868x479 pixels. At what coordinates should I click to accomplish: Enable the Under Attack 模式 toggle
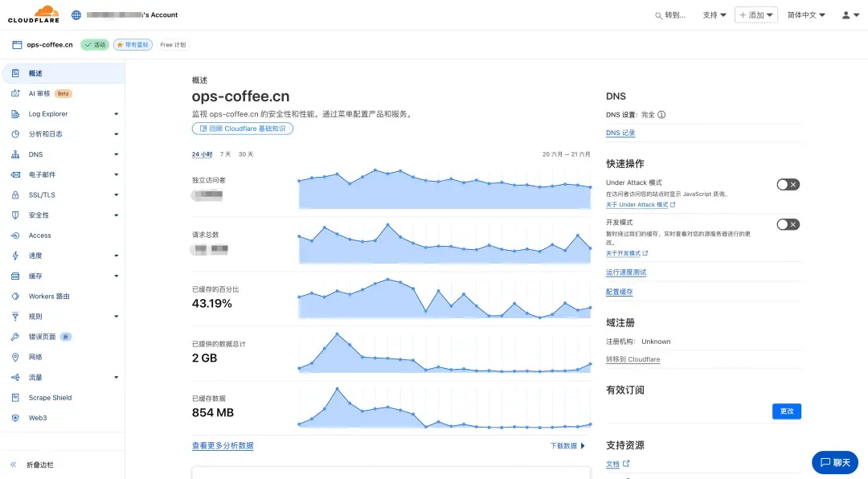(x=788, y=184)
